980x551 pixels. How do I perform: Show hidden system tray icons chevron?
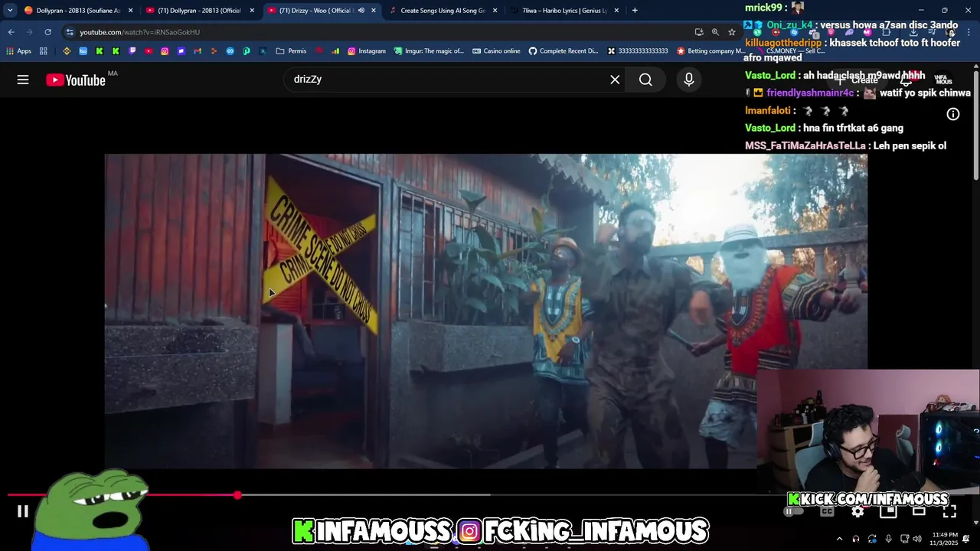pyautogui.click(x=839, y=539)
